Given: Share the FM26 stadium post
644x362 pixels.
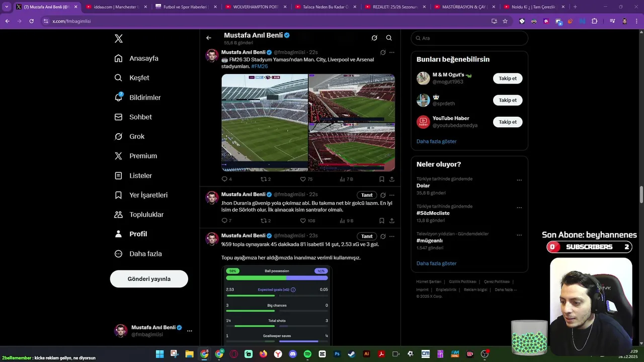Looking at the screenshot, I should (392, 179).
